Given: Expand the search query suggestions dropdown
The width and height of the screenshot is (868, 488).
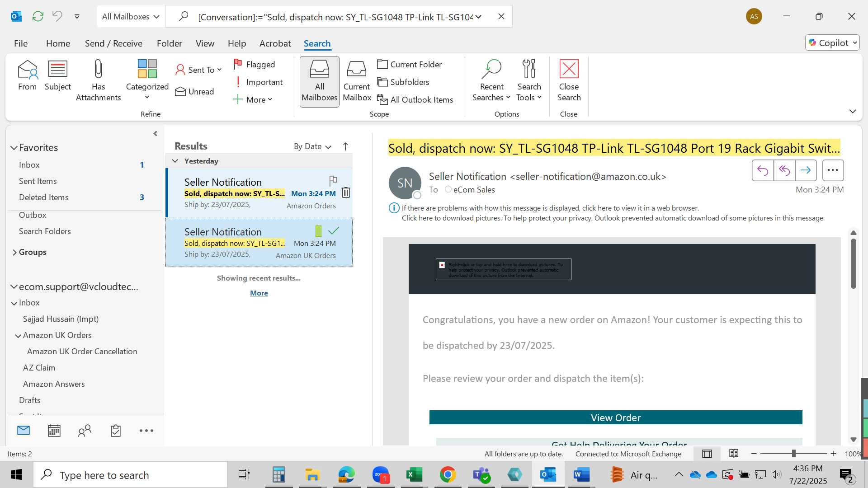Looking at the screenshot, I should [478, 17].
